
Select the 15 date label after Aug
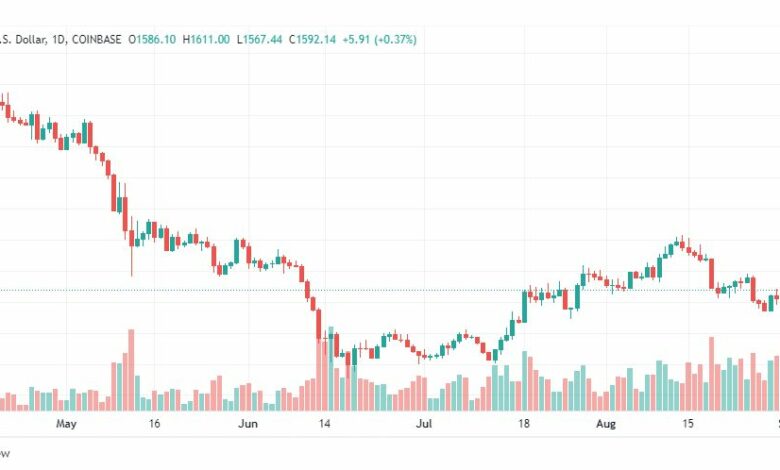(x=687, y=424)
